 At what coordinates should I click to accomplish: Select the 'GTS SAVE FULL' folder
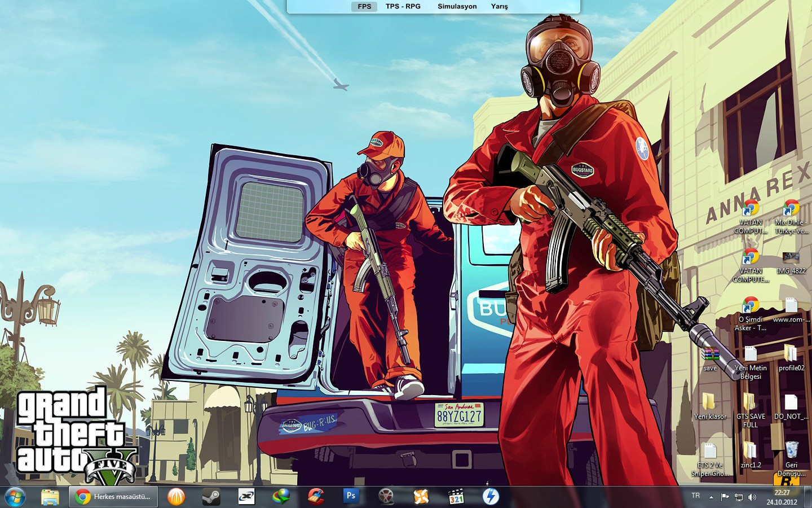tap(751, 411)
